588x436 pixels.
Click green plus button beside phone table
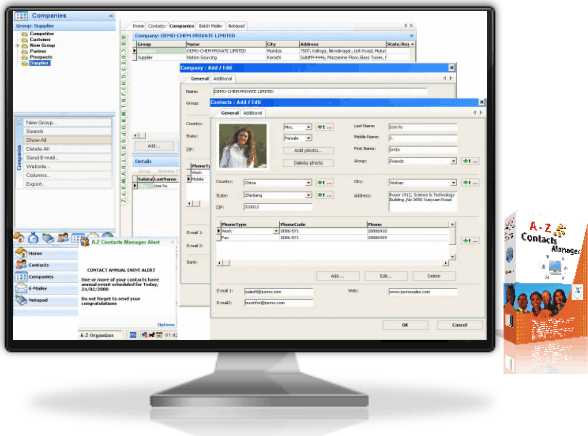470,241
